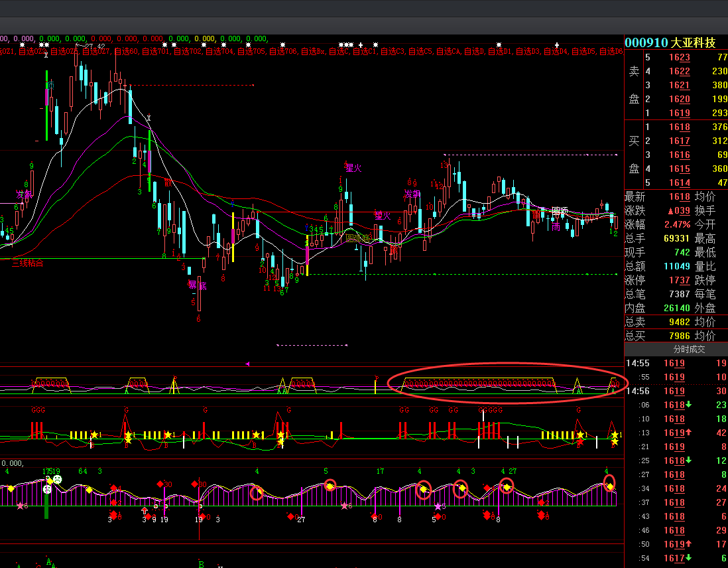Select the 14:56 tick trade row
Viewport: 728px width, 568px height.
click(676, 391)
